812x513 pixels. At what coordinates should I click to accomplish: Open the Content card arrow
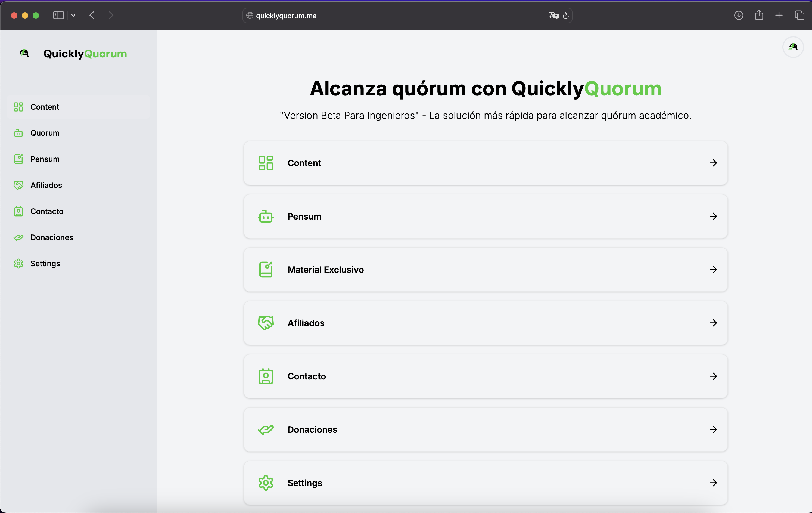(x=713, y=163)
